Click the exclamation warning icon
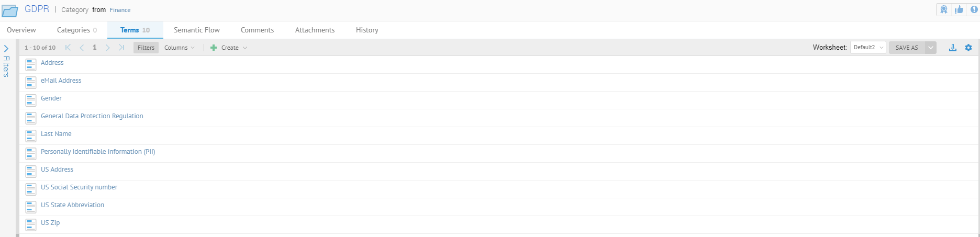The width and height of the screenshot is (980, 237). pyautogui.click(x=974, y=9)
